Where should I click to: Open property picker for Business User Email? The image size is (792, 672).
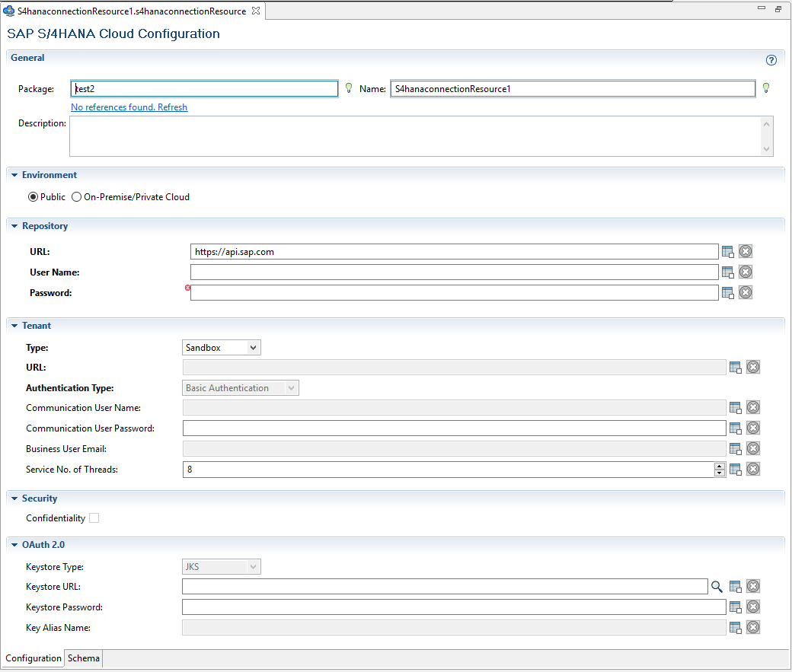(x=736, y=449)
